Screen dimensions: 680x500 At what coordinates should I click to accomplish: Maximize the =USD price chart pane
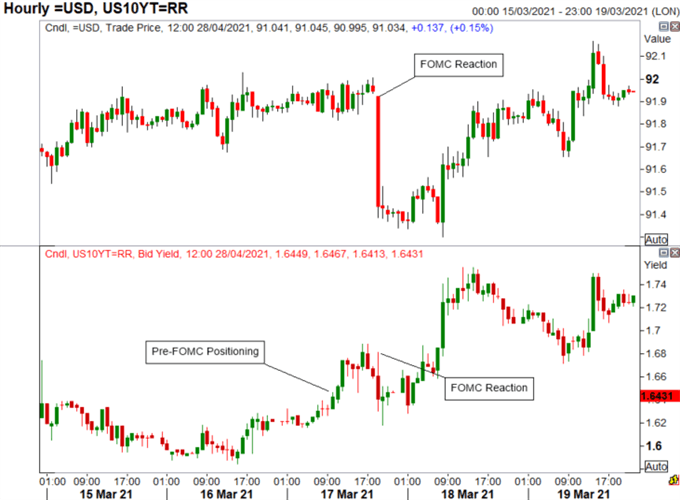coord(664,27)
